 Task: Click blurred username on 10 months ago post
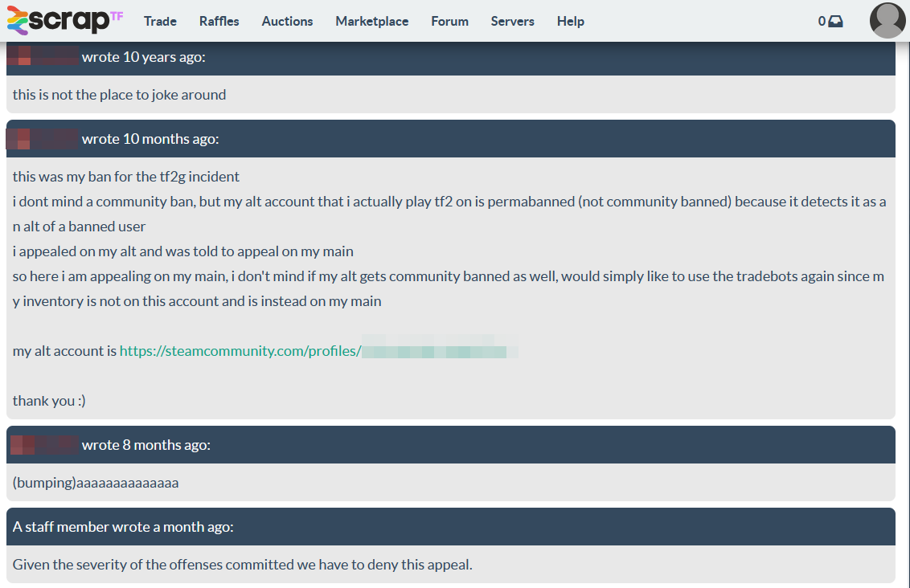pos(43,139)
